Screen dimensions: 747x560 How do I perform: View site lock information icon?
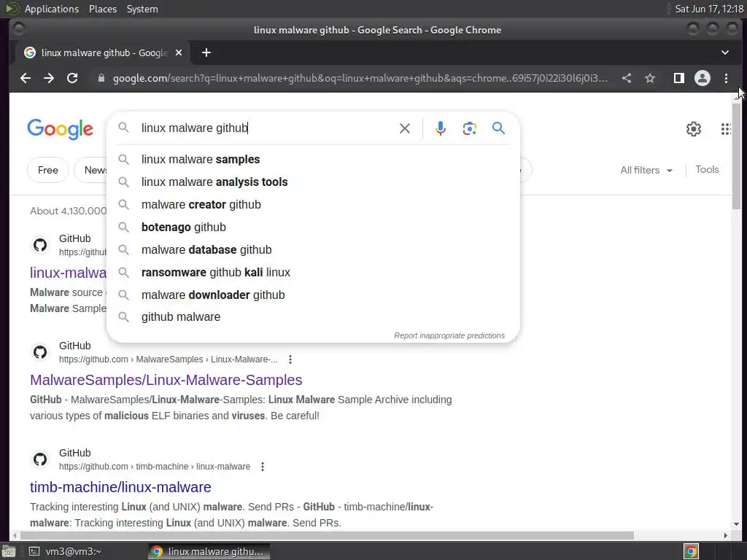pos(101,78)
